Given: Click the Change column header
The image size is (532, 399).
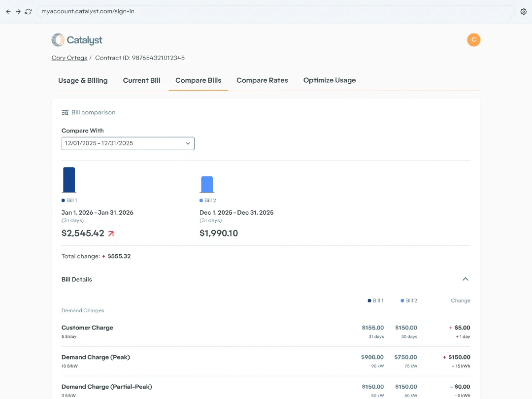Looking at the screenshot, I should coord(461,300).
